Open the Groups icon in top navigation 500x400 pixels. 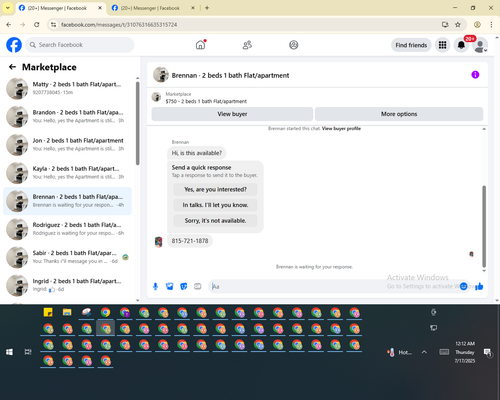[294, 45]
